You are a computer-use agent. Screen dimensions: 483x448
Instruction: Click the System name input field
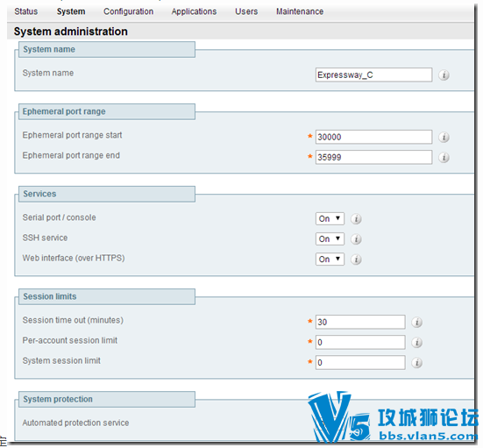373,75
